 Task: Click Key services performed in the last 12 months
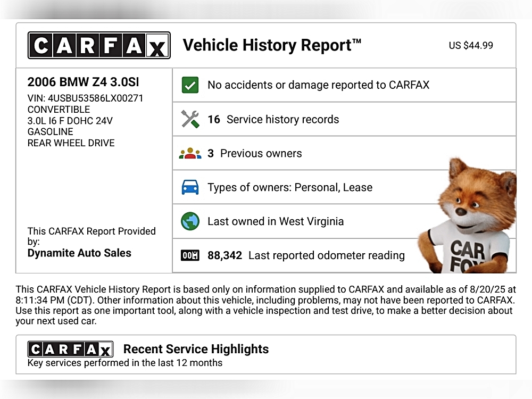[125, 363]
